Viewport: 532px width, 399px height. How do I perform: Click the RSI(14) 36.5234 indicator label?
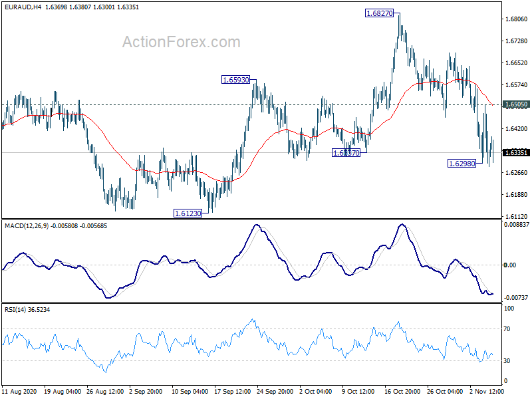pyautogui.click(x=27, y=309)
